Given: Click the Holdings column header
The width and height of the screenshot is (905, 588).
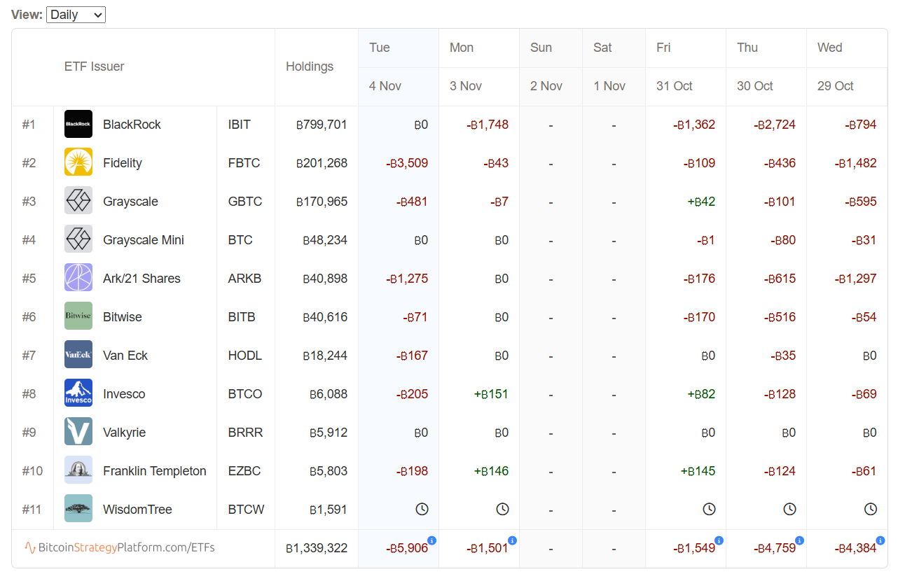Looking at the screenshot, I should [x=310, y=67].
